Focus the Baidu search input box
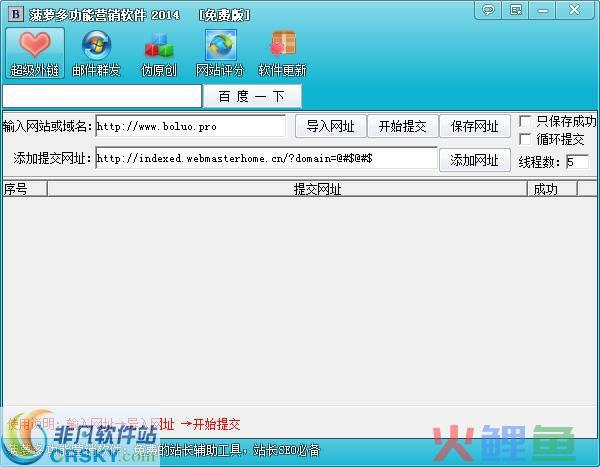This screenshot has height=467, width=600. coord(102,96)
